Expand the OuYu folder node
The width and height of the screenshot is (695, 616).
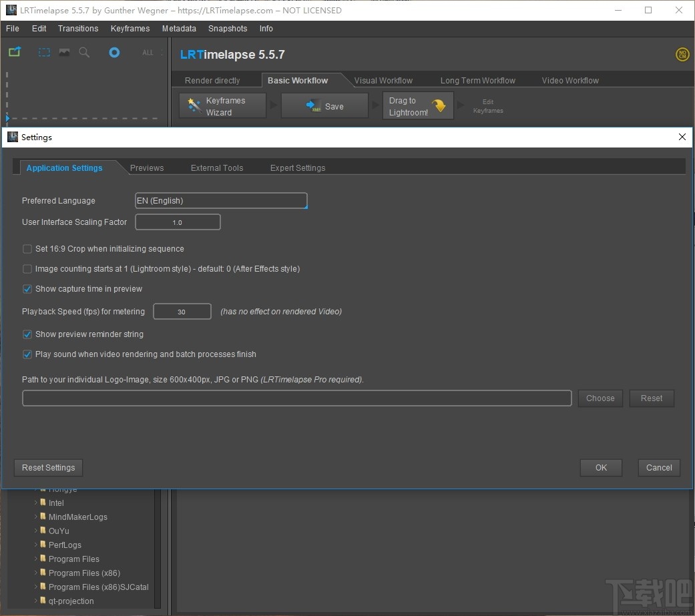36,531
